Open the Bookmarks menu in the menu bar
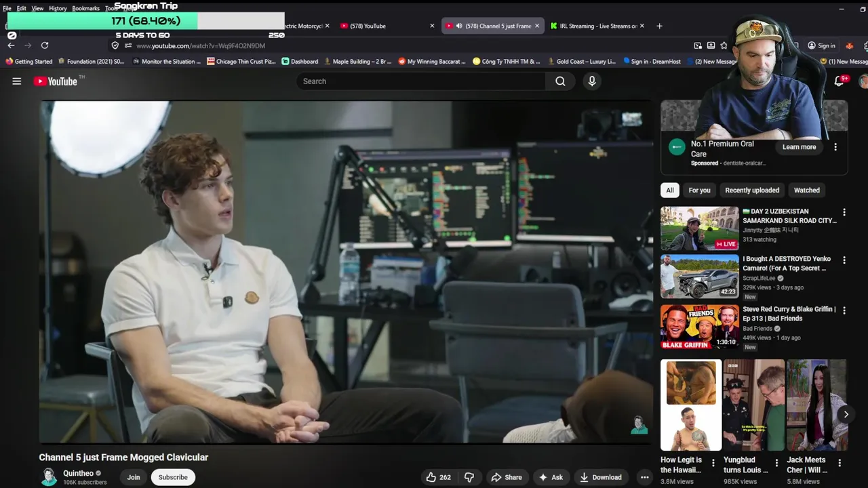 (x=85, y=8)
